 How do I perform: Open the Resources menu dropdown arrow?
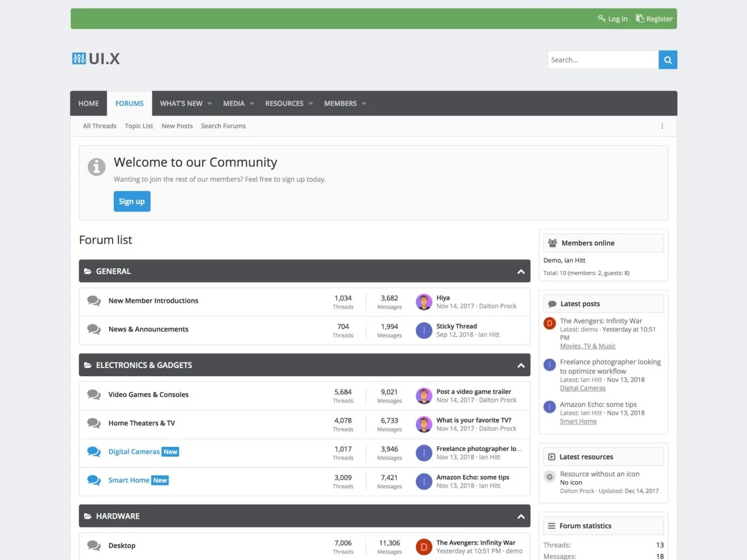point(310,104)
